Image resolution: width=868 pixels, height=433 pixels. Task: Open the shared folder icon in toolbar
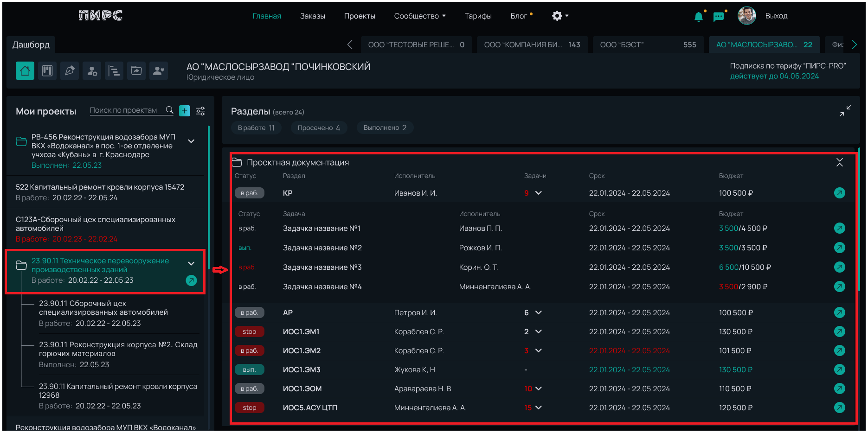(x=136, y=71)
